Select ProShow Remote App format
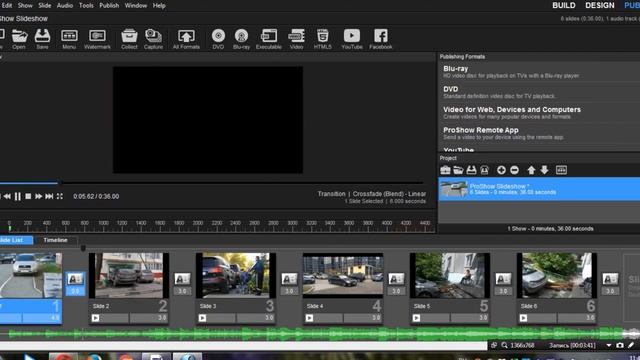Screen dimensions: 640x360 [539, 133]
